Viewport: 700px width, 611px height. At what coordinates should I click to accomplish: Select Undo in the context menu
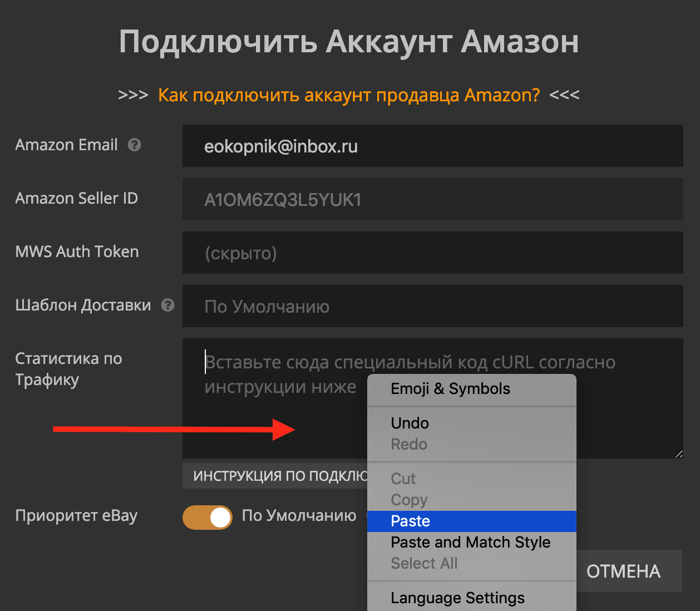472,423
